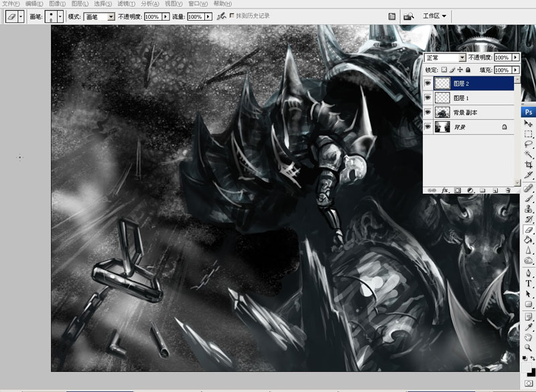The image size is (536, 392).
Task: Select the Sponge/Dodge tool
Action: point(529,261)
